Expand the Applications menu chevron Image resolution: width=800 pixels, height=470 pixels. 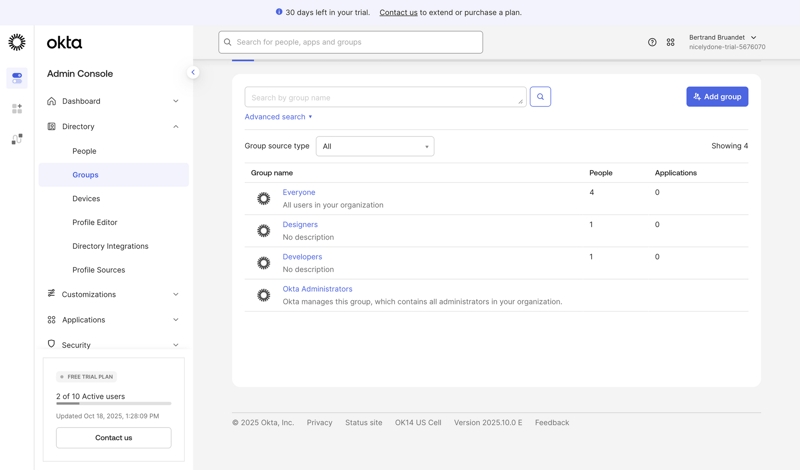coord(176,320)
